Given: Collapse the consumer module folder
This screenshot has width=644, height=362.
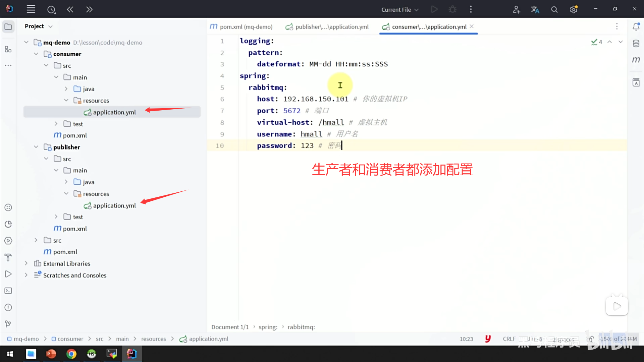Looking at the screenshot, I should [36, 54].
